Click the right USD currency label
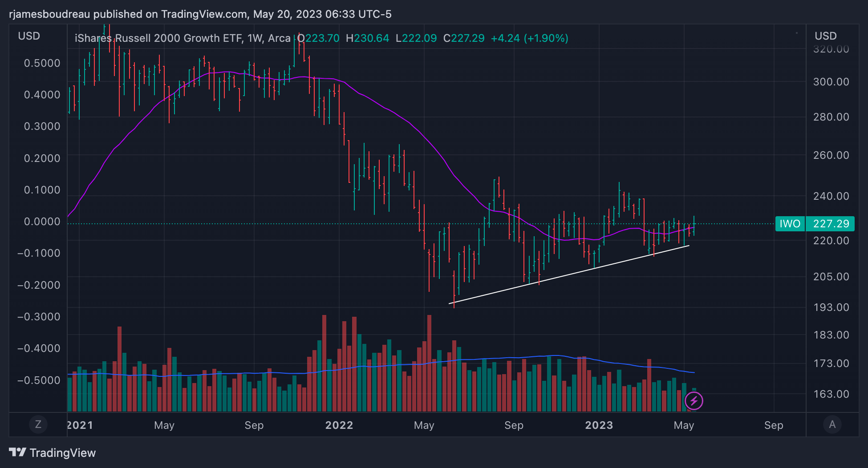Screen dimensions: 868x468 pos(826,36)
